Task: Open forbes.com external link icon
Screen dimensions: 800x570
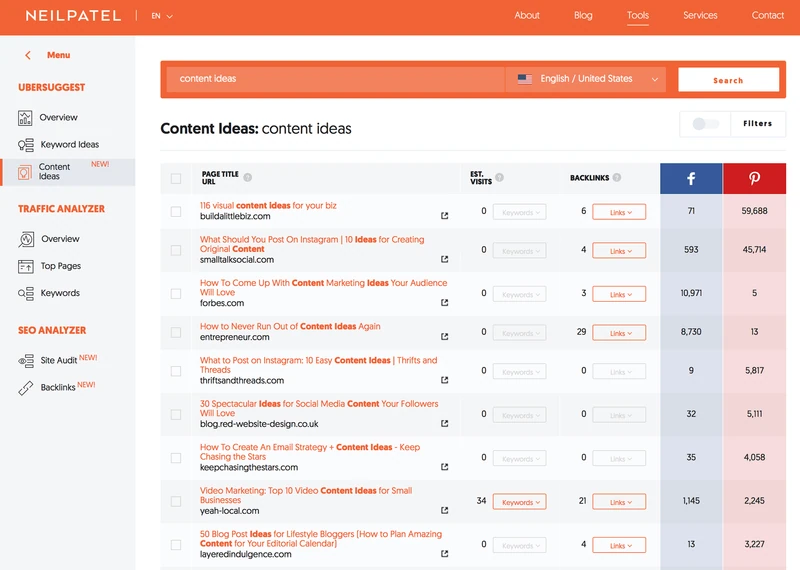Action: (x=444, y=303)
